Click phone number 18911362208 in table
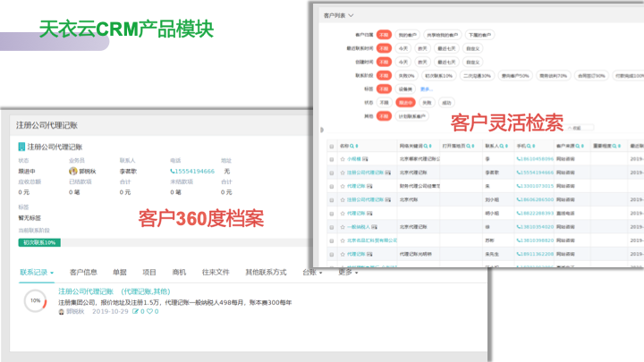This screenshot has height=362, width=644. coord(537,254)
